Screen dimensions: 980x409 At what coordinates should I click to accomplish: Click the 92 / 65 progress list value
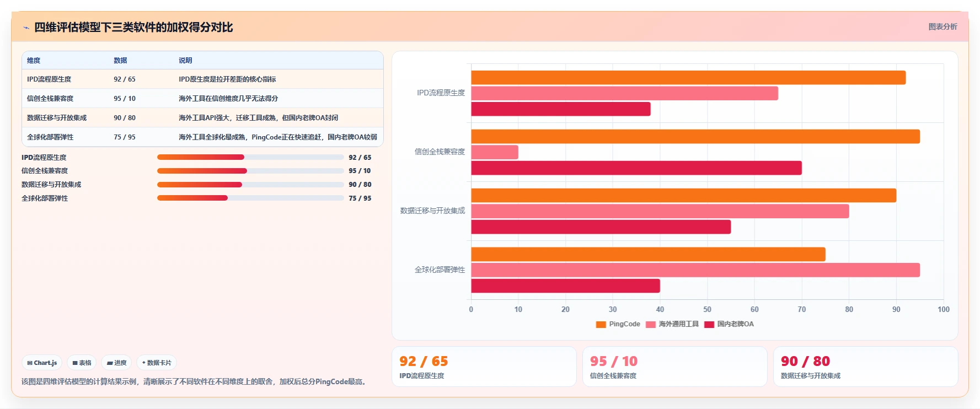pyautogui.click(x=360, y=158)
